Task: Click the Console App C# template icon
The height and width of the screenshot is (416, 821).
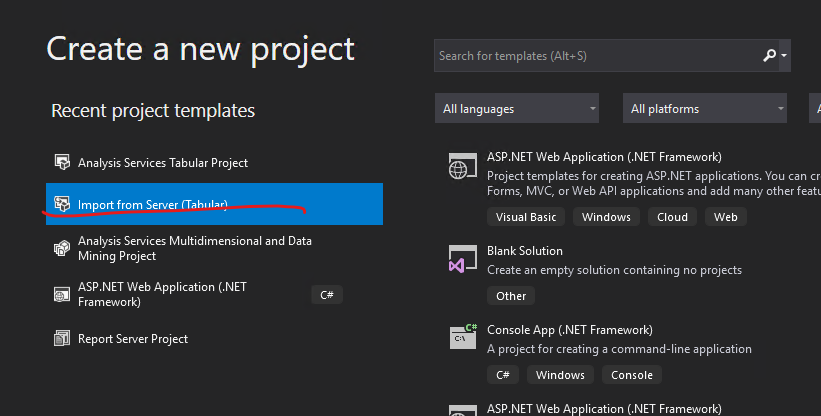Action: pos(463,337)
